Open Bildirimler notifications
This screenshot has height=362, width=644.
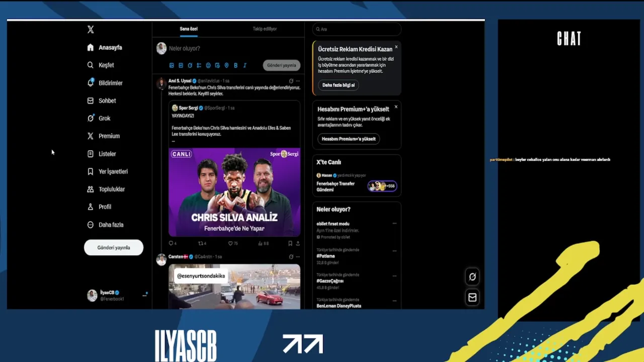(x=105, y=83)
